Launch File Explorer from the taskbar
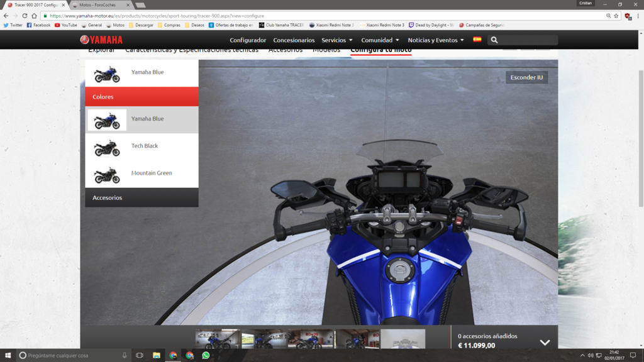The width and height of the screenshot is (644, 362). (x=157, y=355)
